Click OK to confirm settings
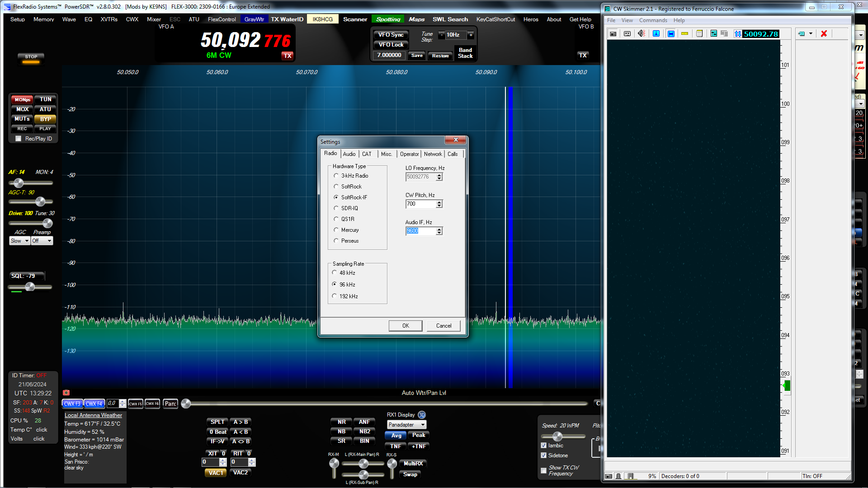 click(406, 325)
